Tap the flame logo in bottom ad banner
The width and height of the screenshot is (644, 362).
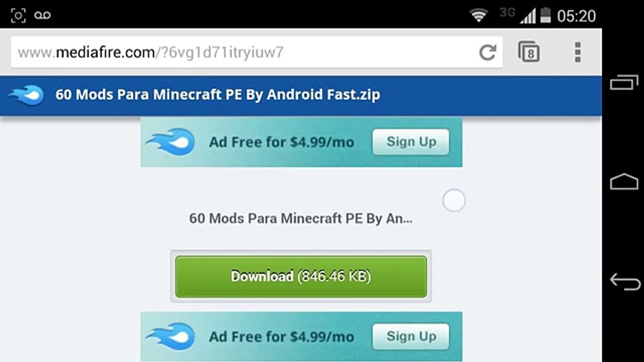170,336
